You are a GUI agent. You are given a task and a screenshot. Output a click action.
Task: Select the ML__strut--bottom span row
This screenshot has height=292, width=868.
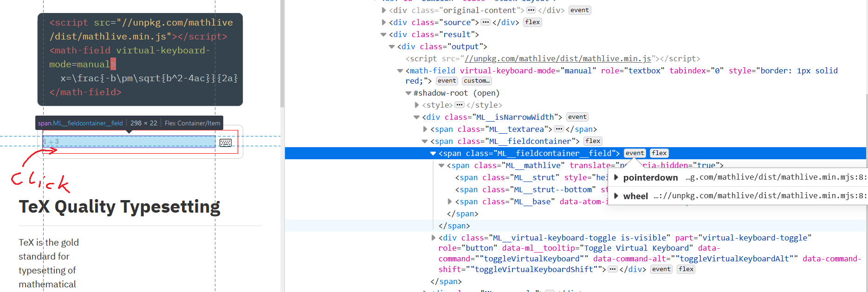tap(531, 189)
